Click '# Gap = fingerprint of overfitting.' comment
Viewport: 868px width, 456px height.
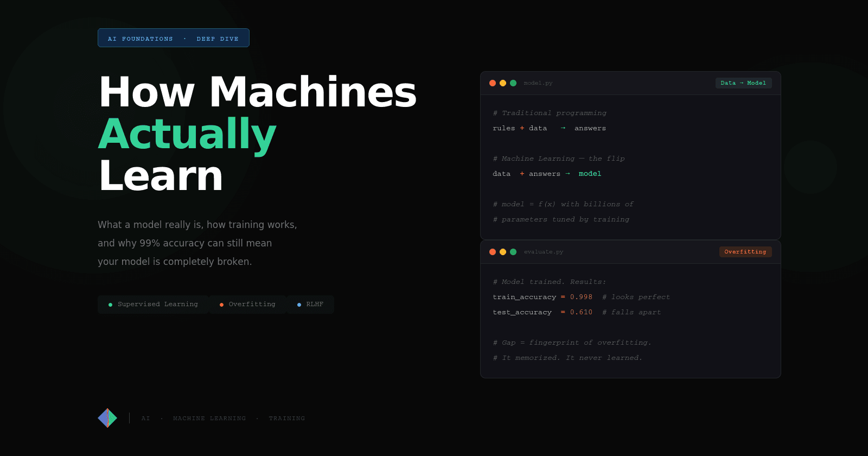point(572,343)
